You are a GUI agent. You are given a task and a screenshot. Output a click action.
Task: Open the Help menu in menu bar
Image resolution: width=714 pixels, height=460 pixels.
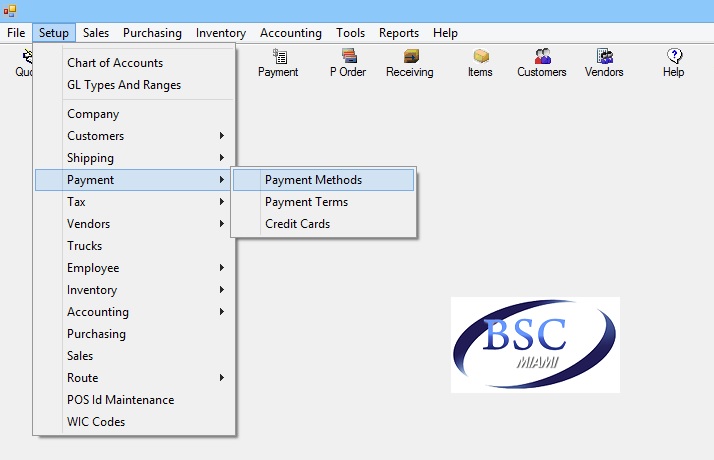point(445,33)
